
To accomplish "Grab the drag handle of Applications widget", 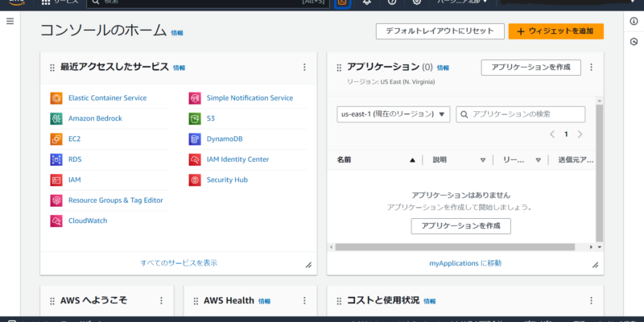I will pyautogui.click(x=339, y=68).
